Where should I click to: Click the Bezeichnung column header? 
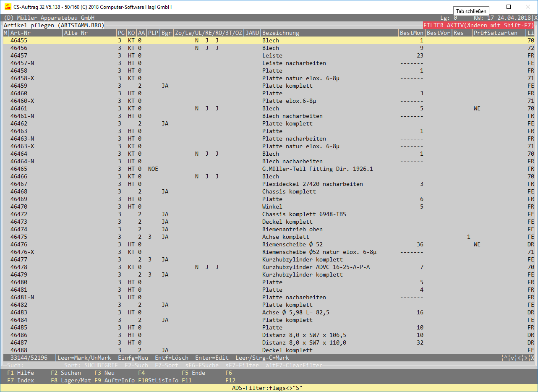[281, 33]
